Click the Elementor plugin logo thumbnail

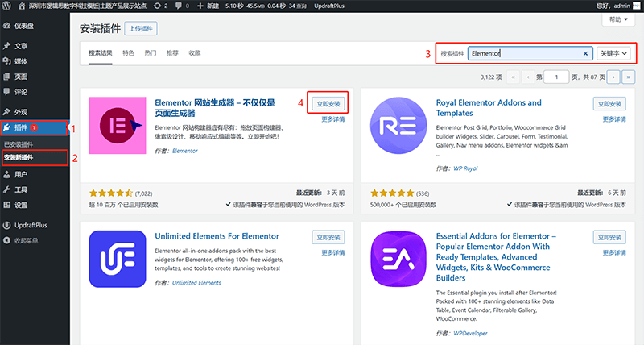click(118, 126)
